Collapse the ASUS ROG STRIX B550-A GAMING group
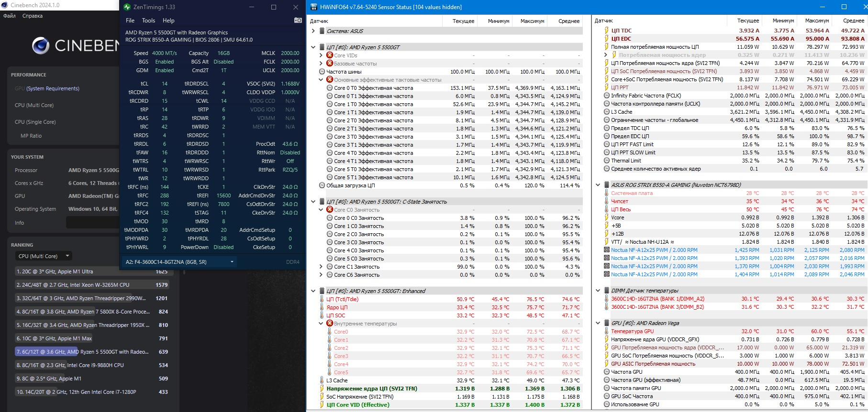This screenshot has width=868, height=412. [598, 185]
